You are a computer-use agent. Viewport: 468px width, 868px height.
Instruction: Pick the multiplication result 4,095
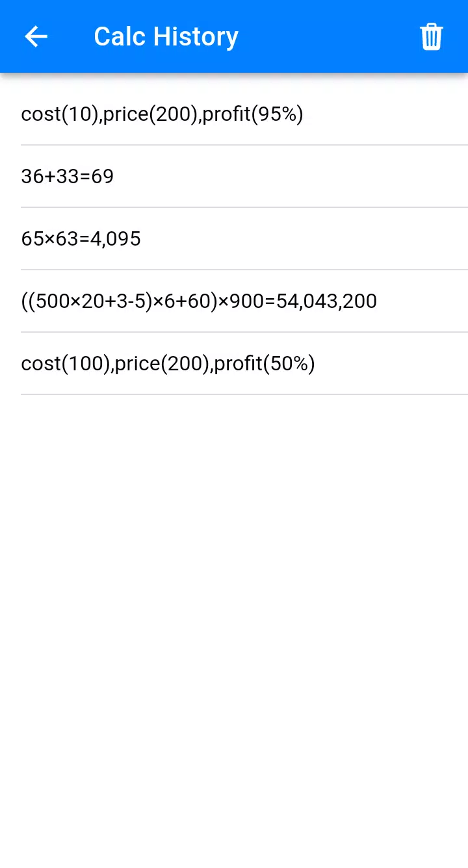[x=81, y=238]
